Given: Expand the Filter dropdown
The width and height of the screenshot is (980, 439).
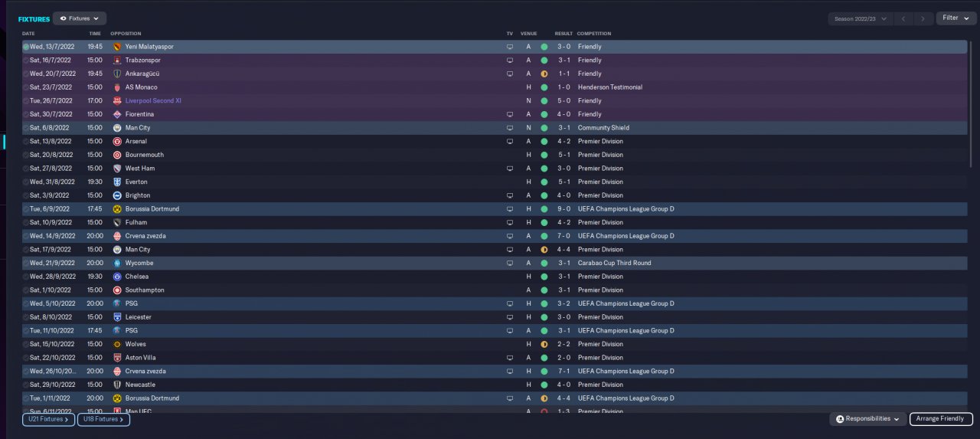Looking at the screenshot, I should (955, 18).
